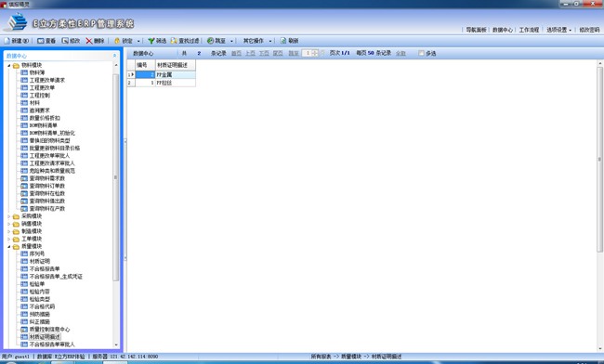Click the 修改密码 link in header
The height and width of the screenshot is (364, 604).
click(x=589, y=30)
